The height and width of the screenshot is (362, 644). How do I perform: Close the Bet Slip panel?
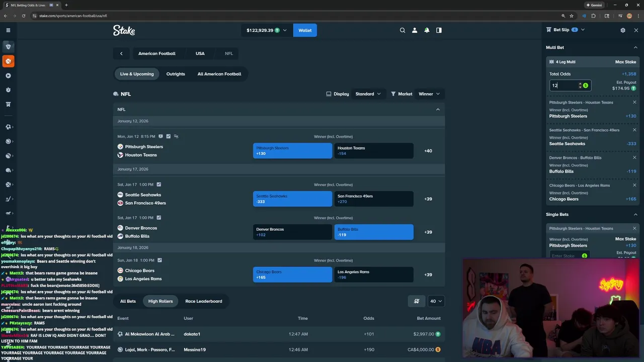[x=636, y=30]
